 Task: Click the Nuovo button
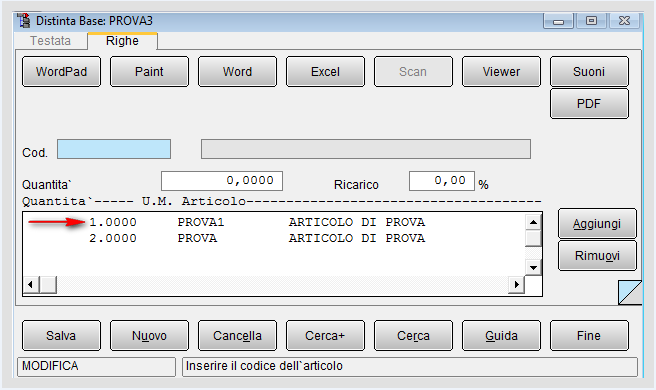point(149,336)
